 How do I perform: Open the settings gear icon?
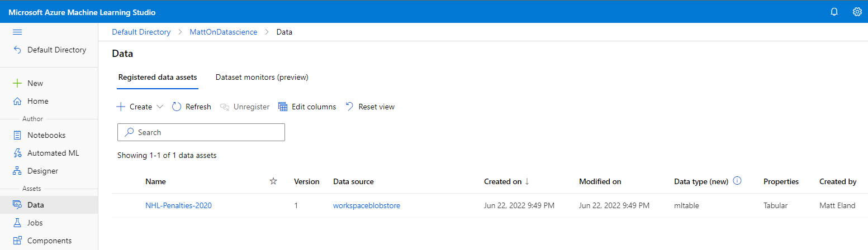(x=857, y=12)
